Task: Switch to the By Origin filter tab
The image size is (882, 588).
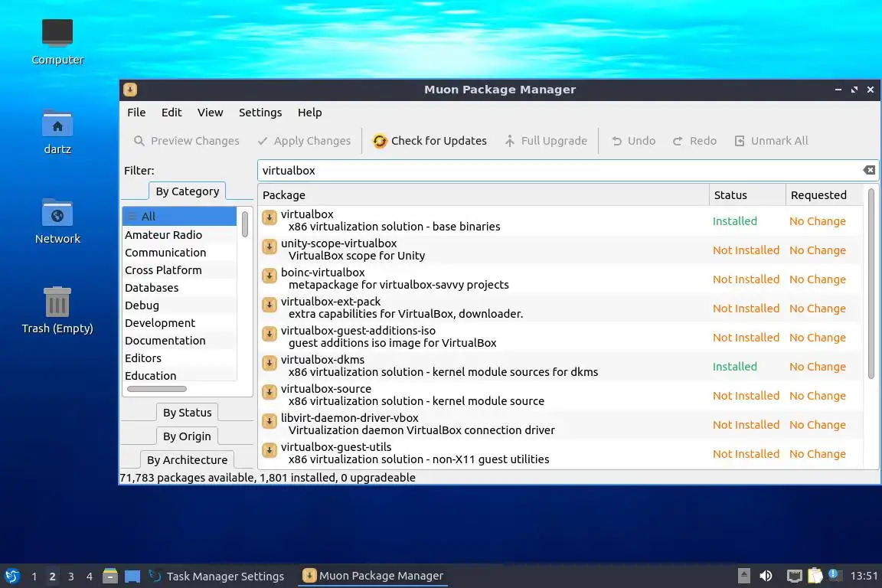Action: 188,436
